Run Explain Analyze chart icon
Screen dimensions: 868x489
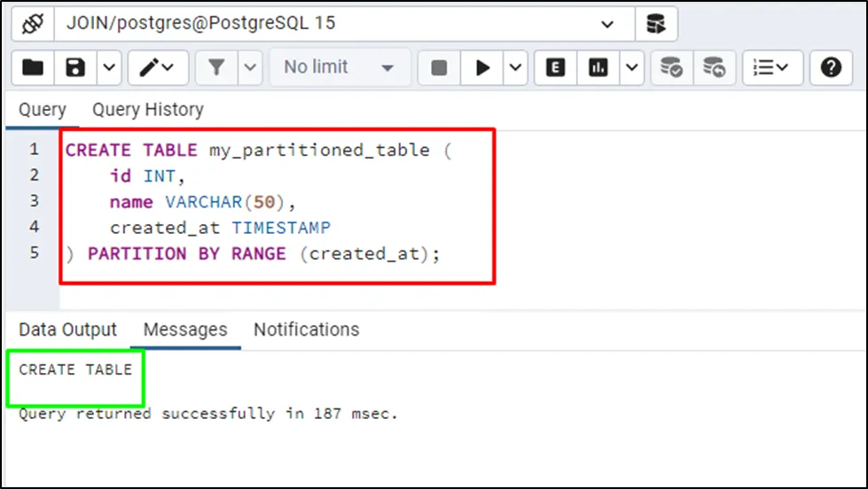point(598,67)
